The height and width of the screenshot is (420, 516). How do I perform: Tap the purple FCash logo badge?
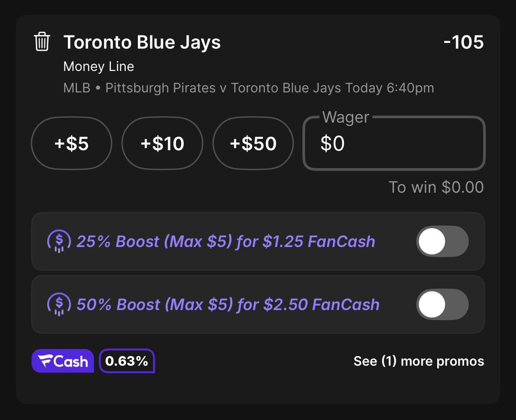point(63,361)
